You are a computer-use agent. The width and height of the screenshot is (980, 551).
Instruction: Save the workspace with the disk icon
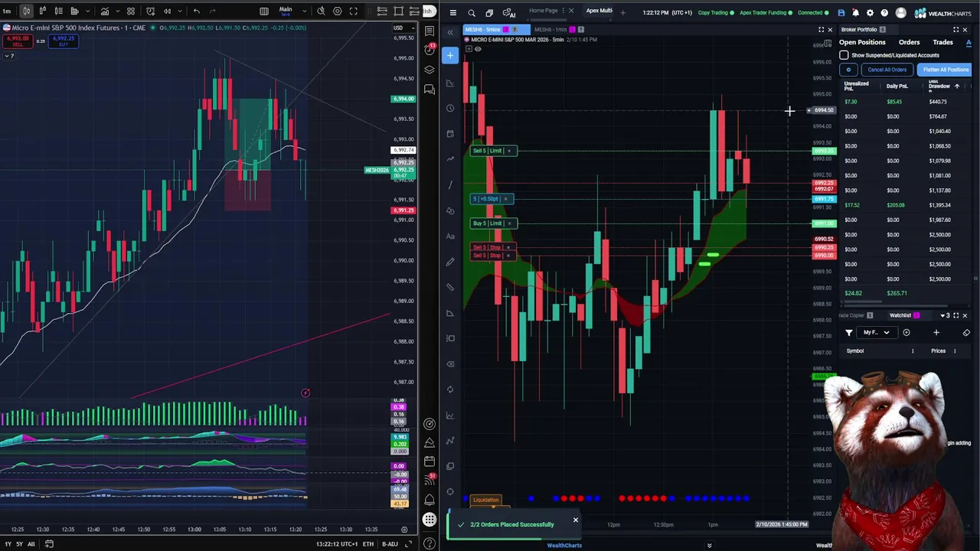pyautogui.click(x=841, y=13)
